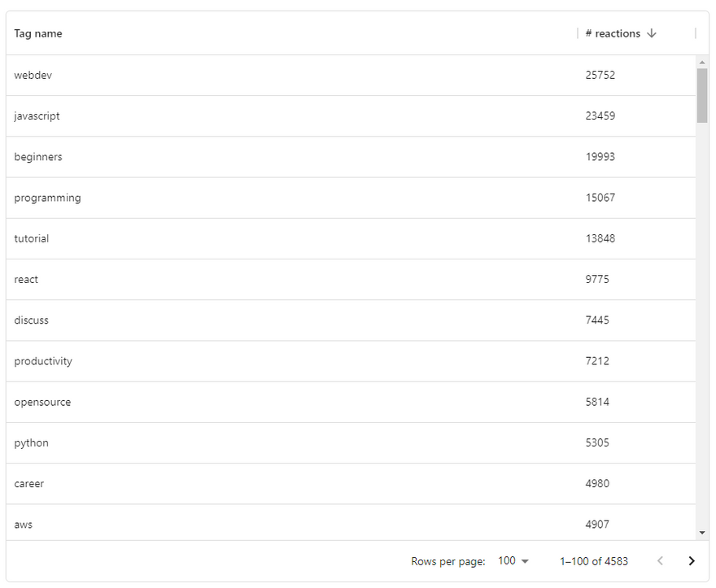Select the react row

pyautogui.click(x=351, y=280)
